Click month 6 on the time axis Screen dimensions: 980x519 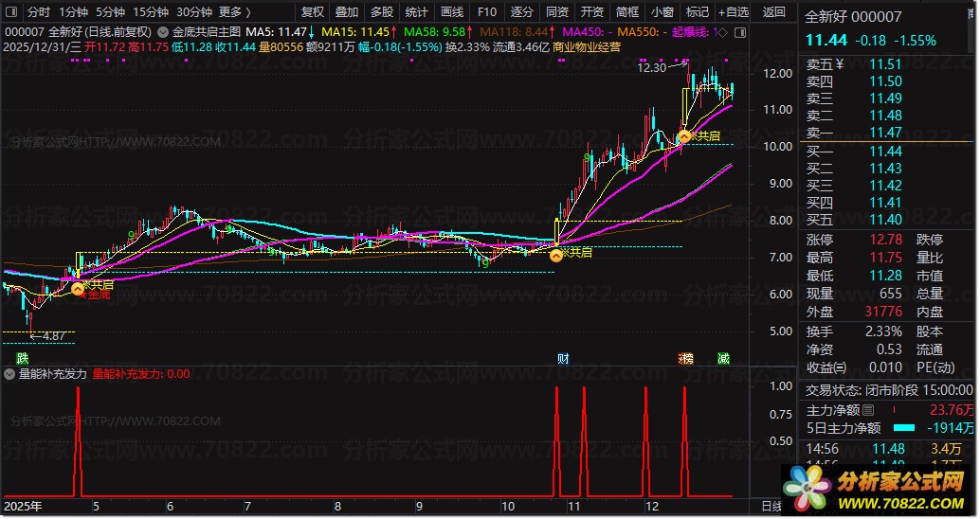170,507
